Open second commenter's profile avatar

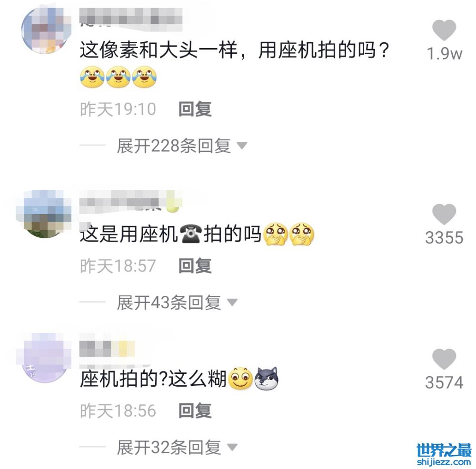click(x=44, y=214)
